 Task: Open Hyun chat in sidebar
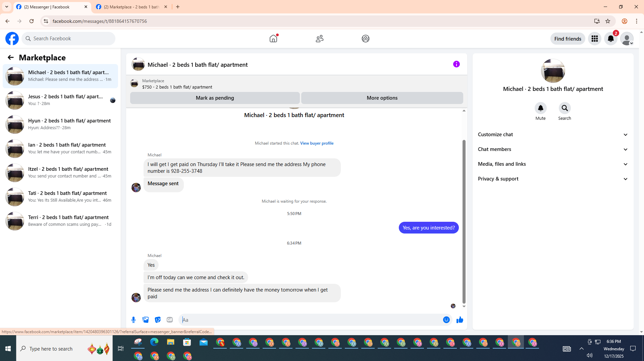(60, 124)
